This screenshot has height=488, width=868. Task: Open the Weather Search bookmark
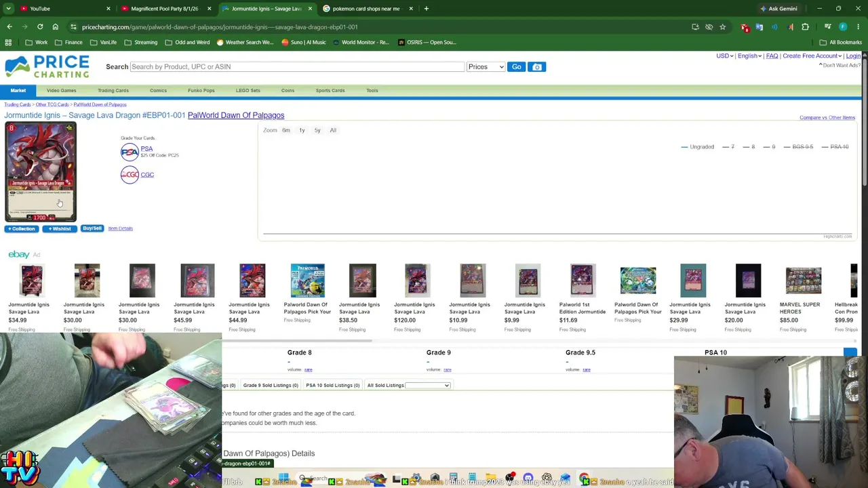(x=244, y=42)
